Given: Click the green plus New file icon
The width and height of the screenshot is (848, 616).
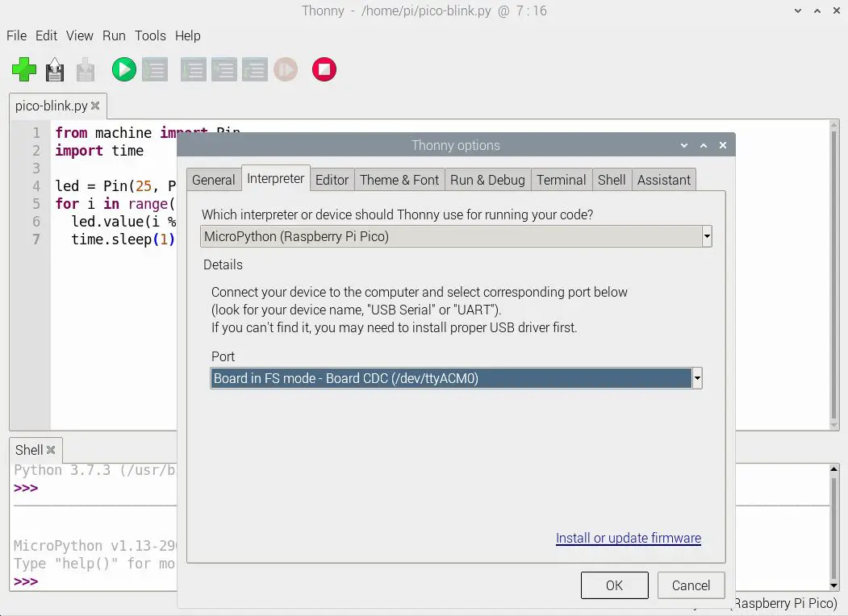Looking at the screenshot, I should [24, 69].
